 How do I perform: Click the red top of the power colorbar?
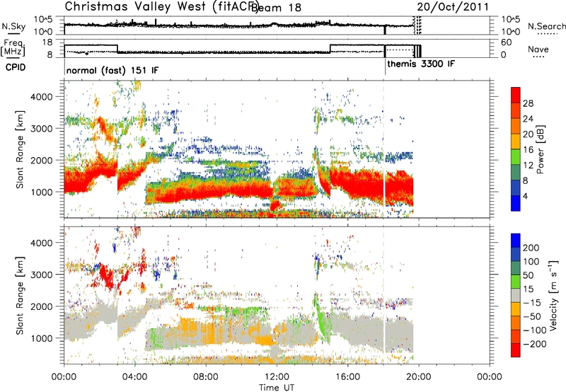516,95
